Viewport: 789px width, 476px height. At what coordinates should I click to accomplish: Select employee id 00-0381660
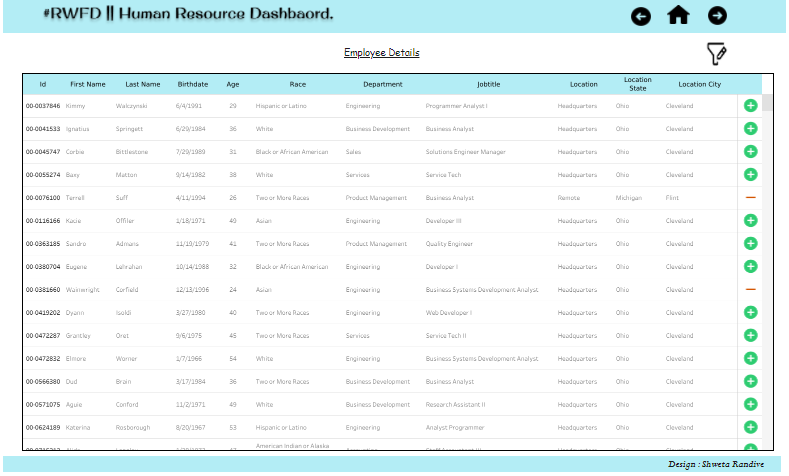pos(43,290)
